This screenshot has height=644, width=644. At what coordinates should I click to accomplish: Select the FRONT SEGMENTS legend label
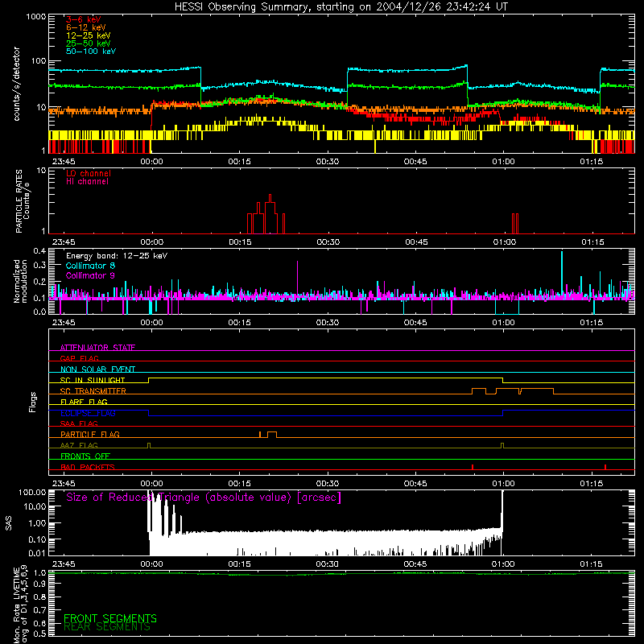click(110, 618)
